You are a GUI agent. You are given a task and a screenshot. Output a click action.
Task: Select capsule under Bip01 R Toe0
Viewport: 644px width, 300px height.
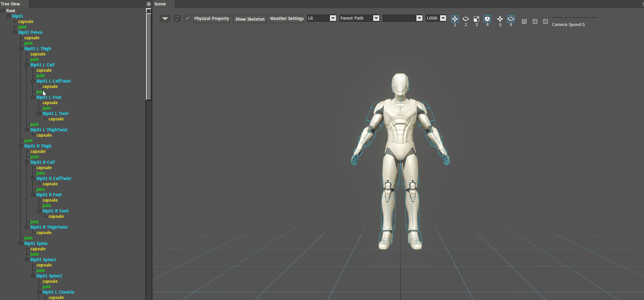coord(56,216)
